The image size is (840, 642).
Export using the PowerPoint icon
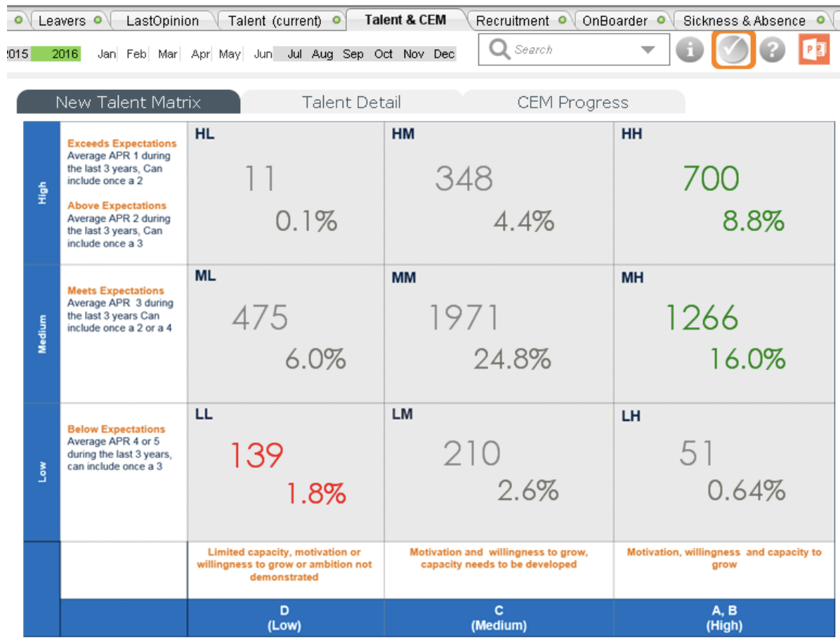(x=813, y=50)
